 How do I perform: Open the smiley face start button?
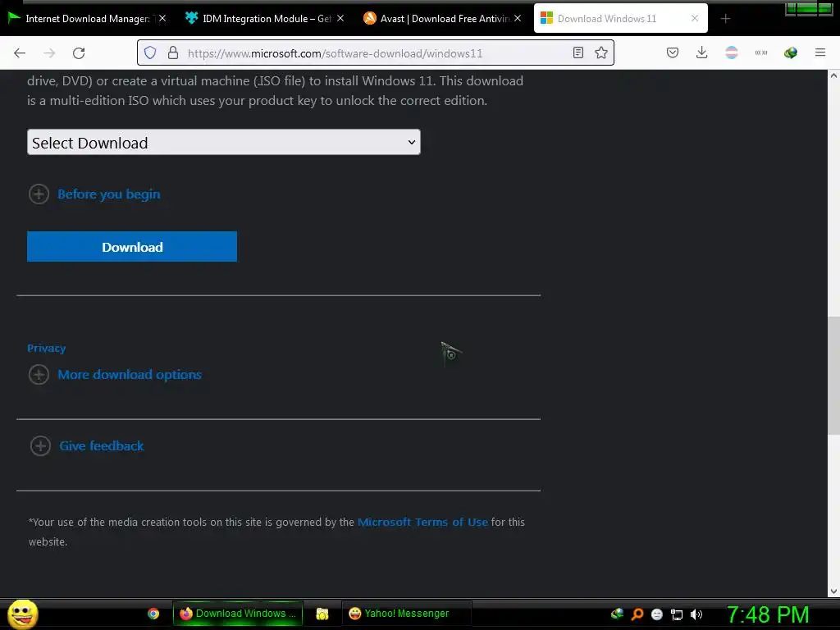point(22,614)
